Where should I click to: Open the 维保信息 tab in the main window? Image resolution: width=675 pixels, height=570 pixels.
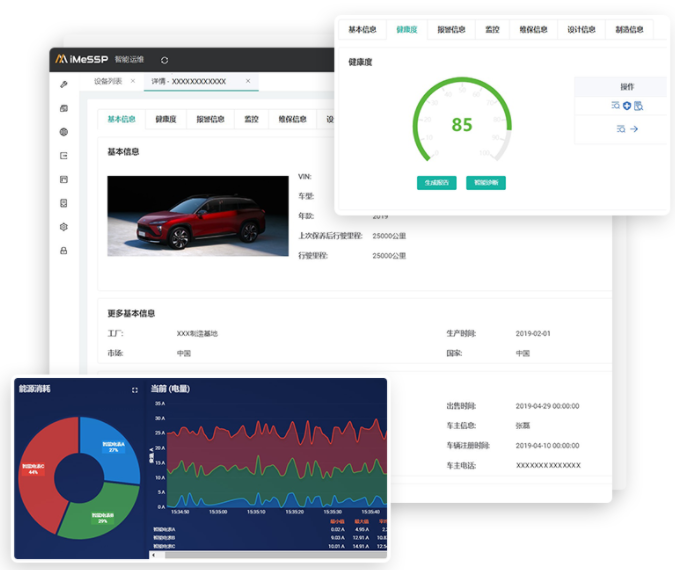tap(292, 119)
